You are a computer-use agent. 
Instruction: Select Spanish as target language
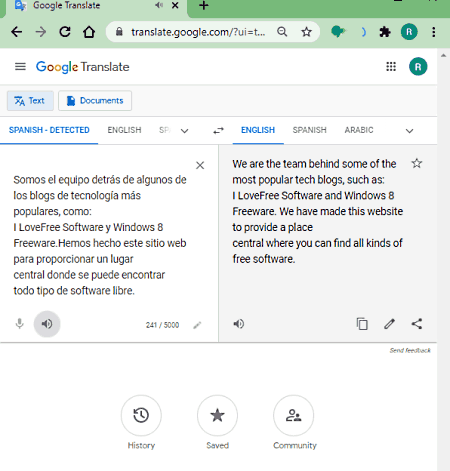(310, 130)
